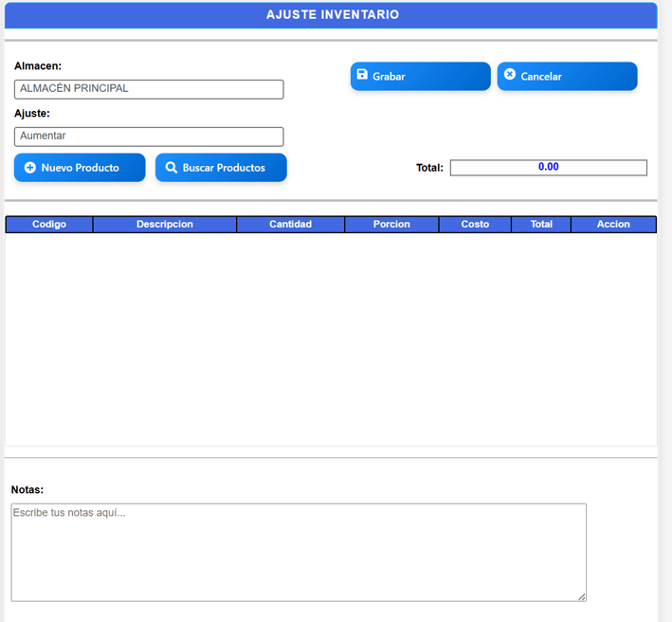Click the Ajuste: label
The height and width of the screenshot is (622, 672).
coord(32,114)
